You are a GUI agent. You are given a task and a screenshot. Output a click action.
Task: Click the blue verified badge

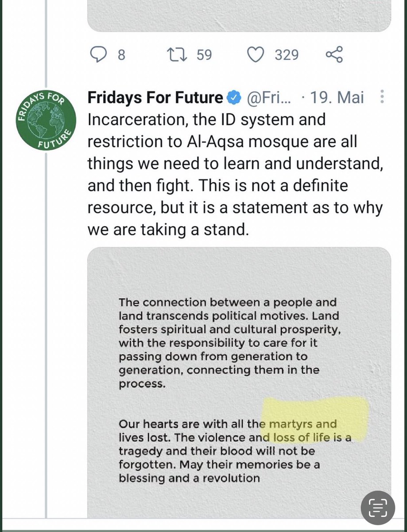click(233, 98)
